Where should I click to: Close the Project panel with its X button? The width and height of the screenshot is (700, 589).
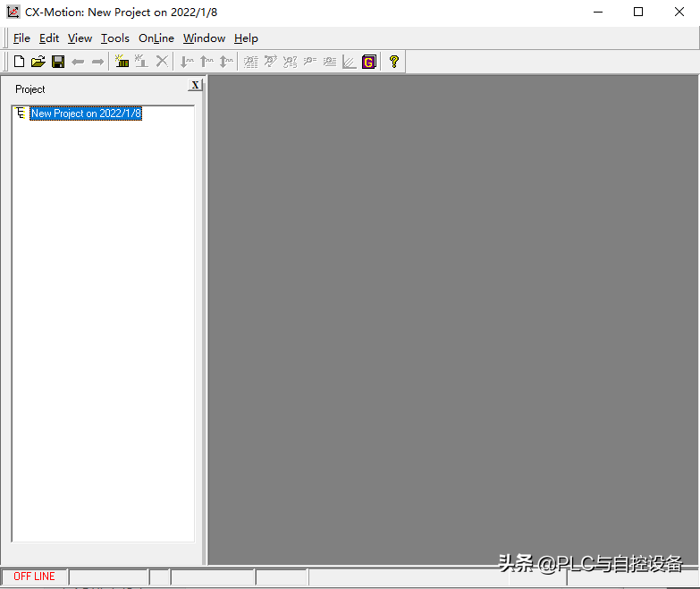point(195,86)
